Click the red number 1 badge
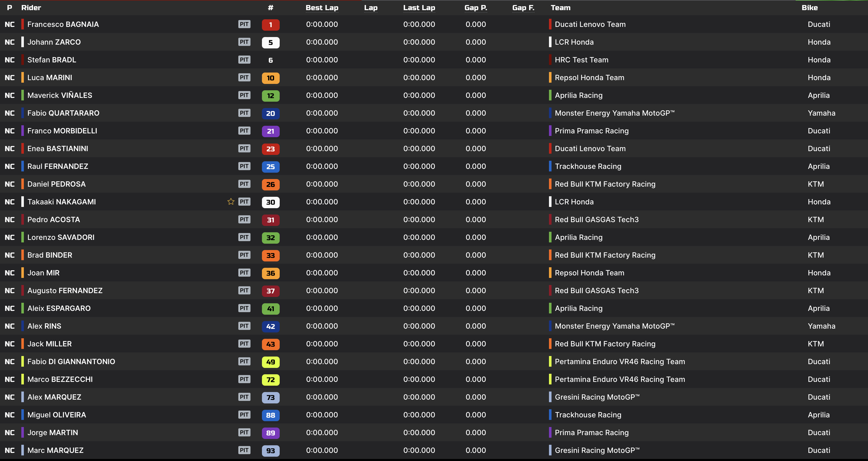Screen dimensions: 868x461 pos(270,25)
